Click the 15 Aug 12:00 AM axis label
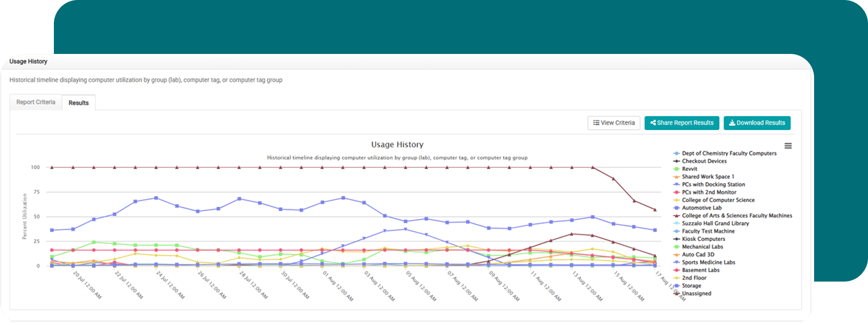The width and height of the screenshot is (868, 325). coord(629,286)
